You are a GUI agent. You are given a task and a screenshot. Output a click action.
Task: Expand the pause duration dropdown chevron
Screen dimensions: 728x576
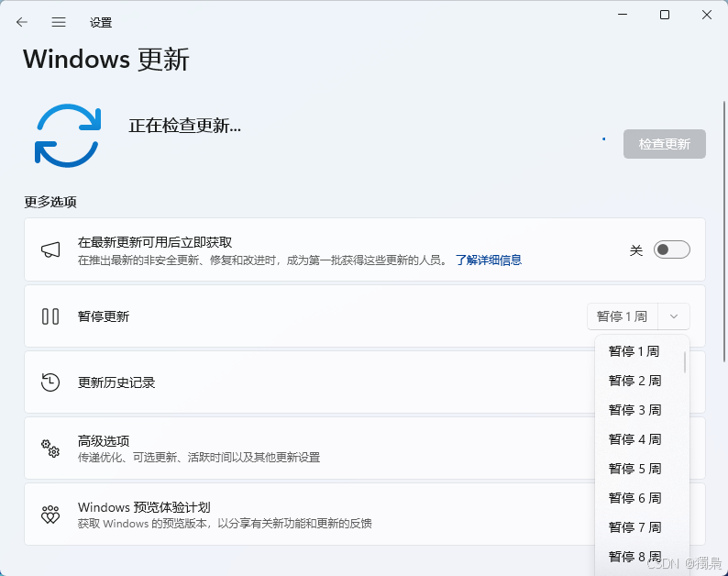point(674,316)
